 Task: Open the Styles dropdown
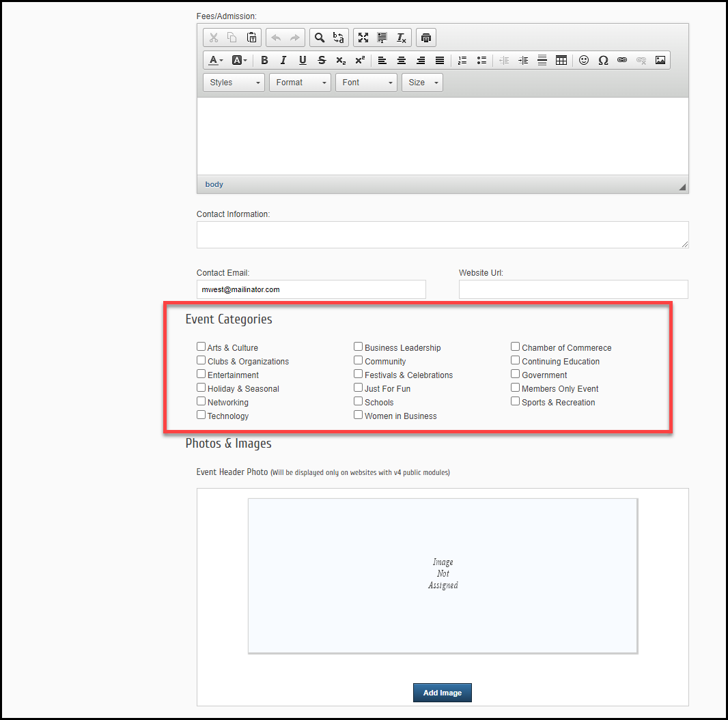pos(234,83)
